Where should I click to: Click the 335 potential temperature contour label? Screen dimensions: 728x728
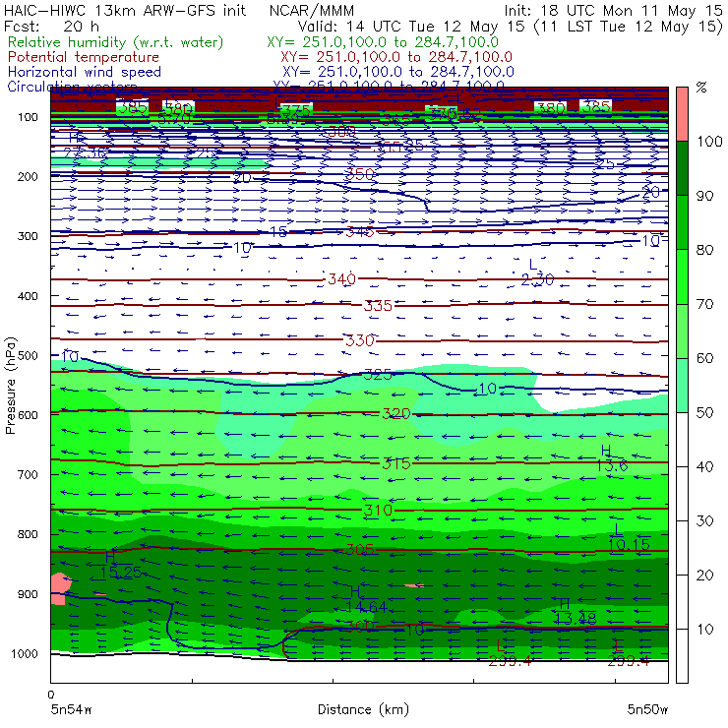378,306
